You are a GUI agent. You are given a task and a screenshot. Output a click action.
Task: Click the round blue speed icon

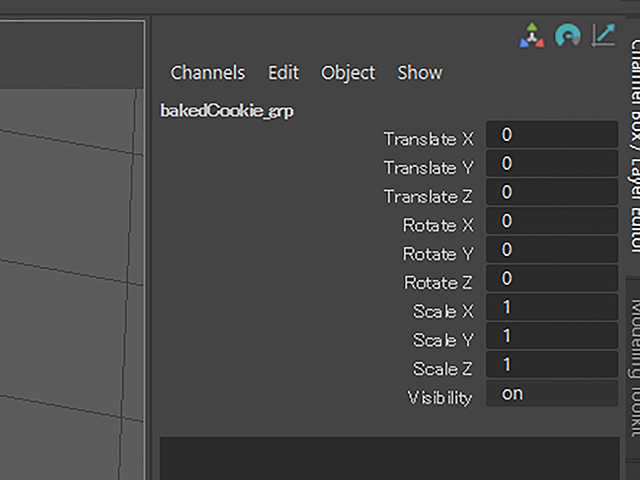coord(568,37)
